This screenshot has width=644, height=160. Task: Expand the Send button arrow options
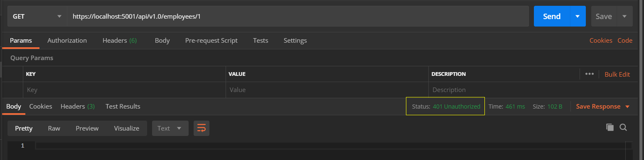click(578, 16)
